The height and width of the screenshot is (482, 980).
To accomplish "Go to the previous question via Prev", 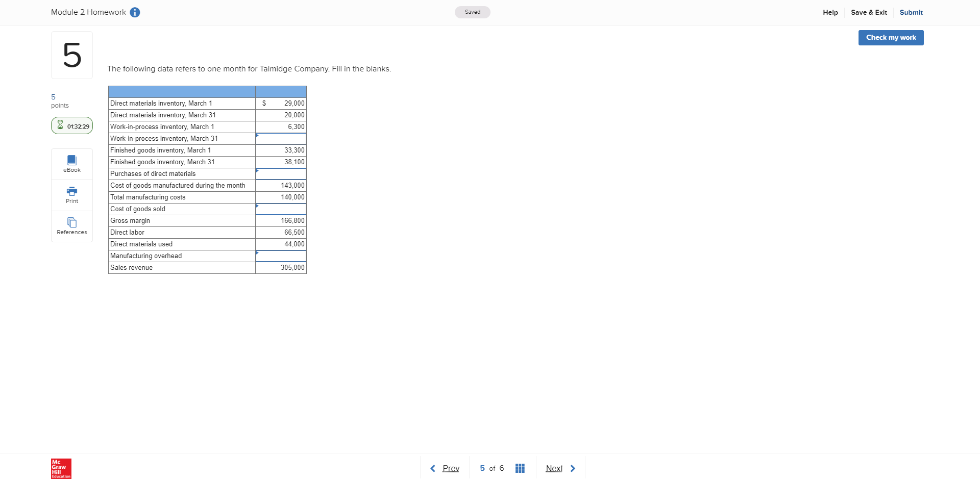I will coord(451,468).
